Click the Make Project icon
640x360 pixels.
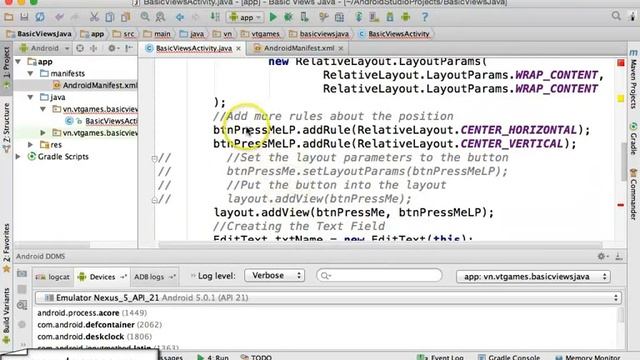click(215, 17)
